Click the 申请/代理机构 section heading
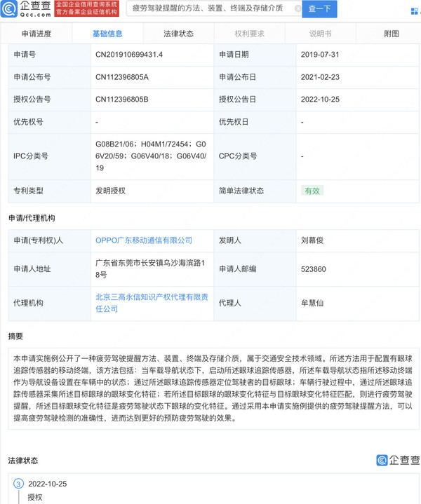 (32, 218)
